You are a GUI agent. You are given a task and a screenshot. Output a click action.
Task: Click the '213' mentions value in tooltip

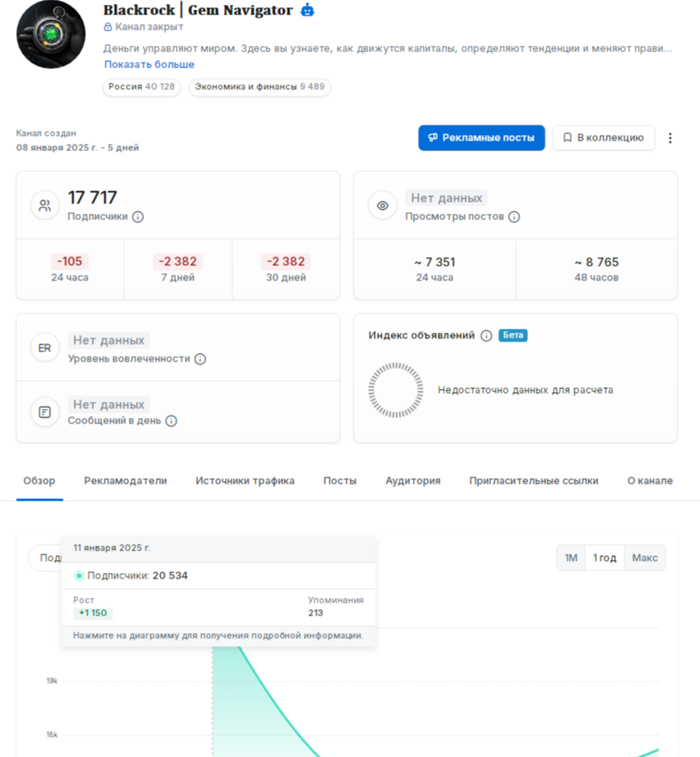(316, 613)
